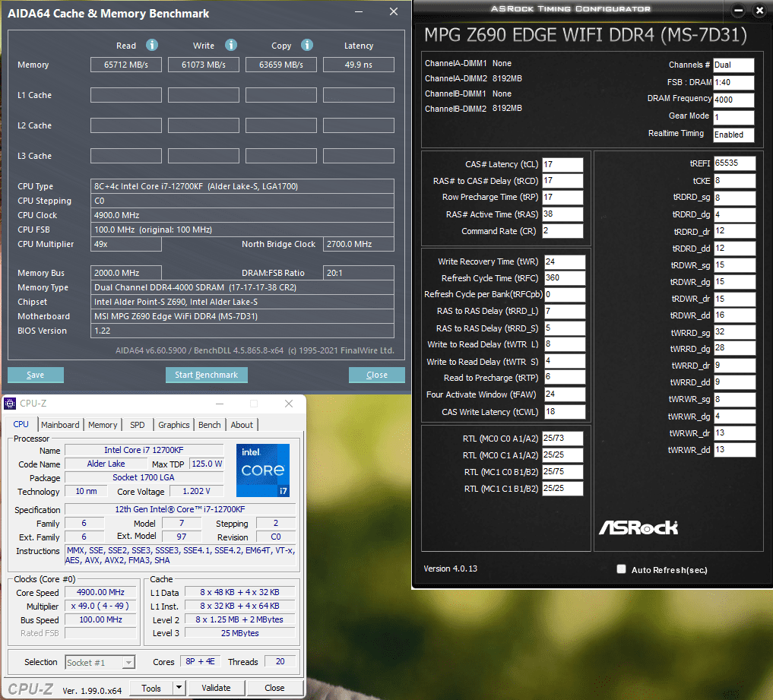Click the Gear Mode value field
Viewport: 773px width, 700px height.
(x=733, y=117)
